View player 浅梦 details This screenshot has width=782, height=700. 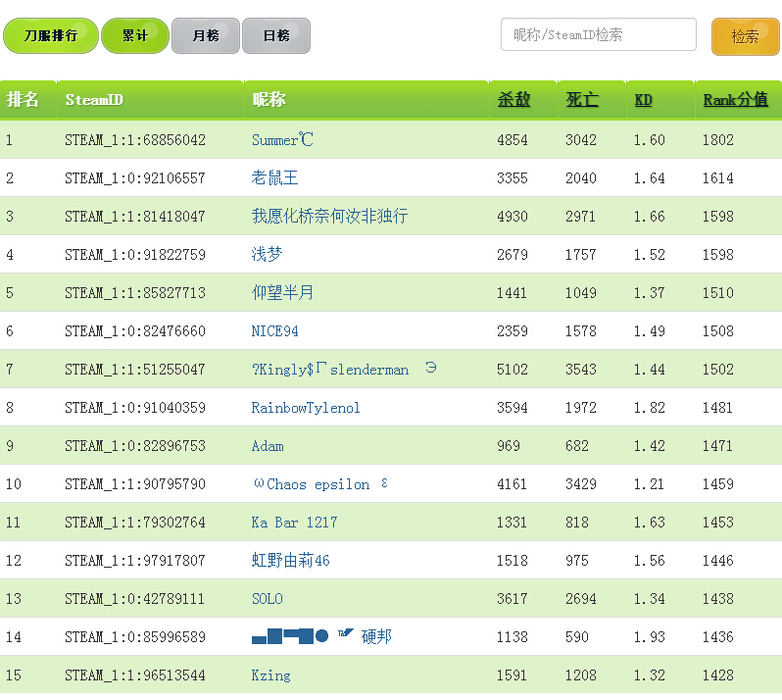pos(267,255)
